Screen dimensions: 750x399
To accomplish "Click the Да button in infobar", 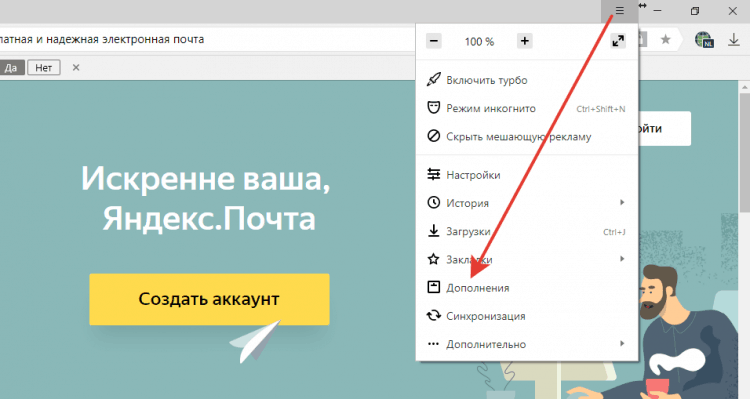I will [11, 68].
